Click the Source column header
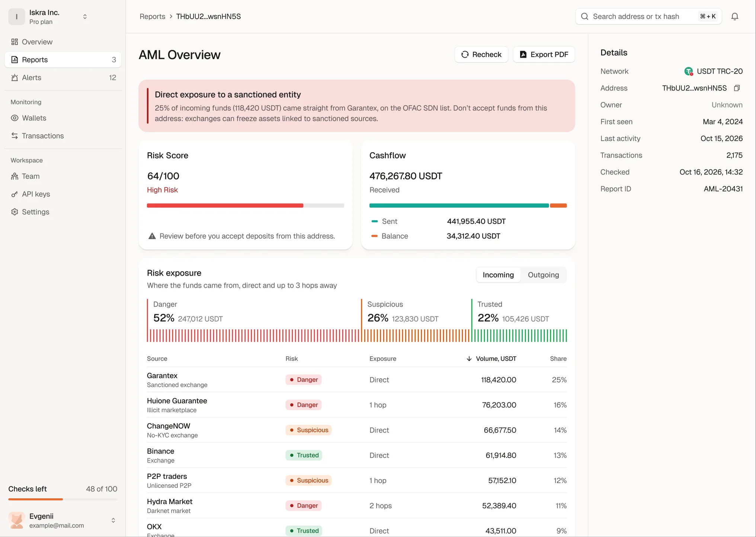Screen dimensions: 756x537 157,358
